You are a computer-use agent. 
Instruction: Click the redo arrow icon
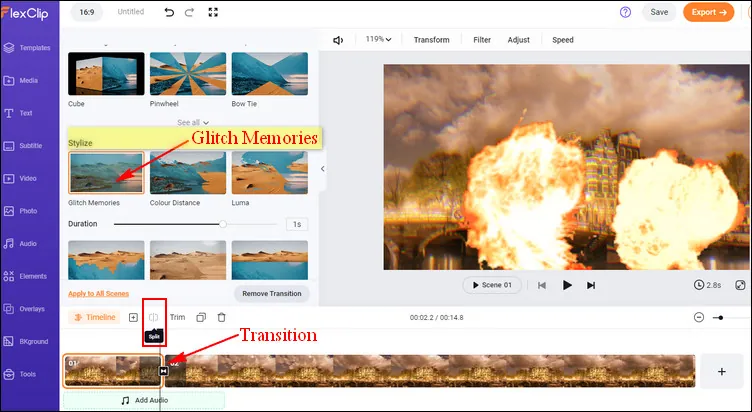pos(189,12)
